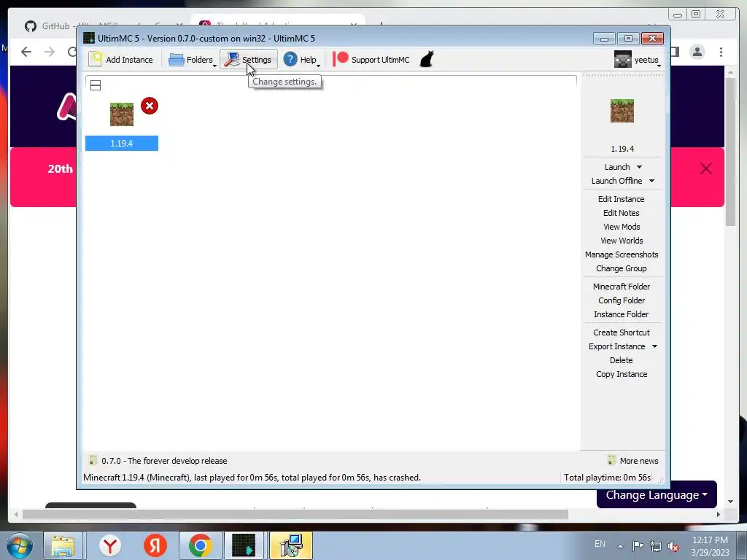Open View Mods

pos(622,227)
